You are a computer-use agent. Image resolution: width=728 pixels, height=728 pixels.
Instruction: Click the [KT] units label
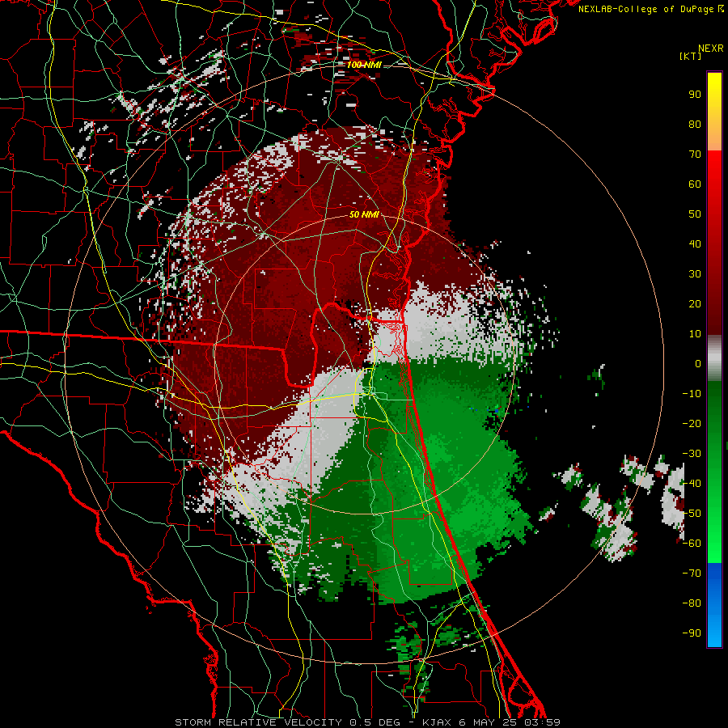coord(690,56)
